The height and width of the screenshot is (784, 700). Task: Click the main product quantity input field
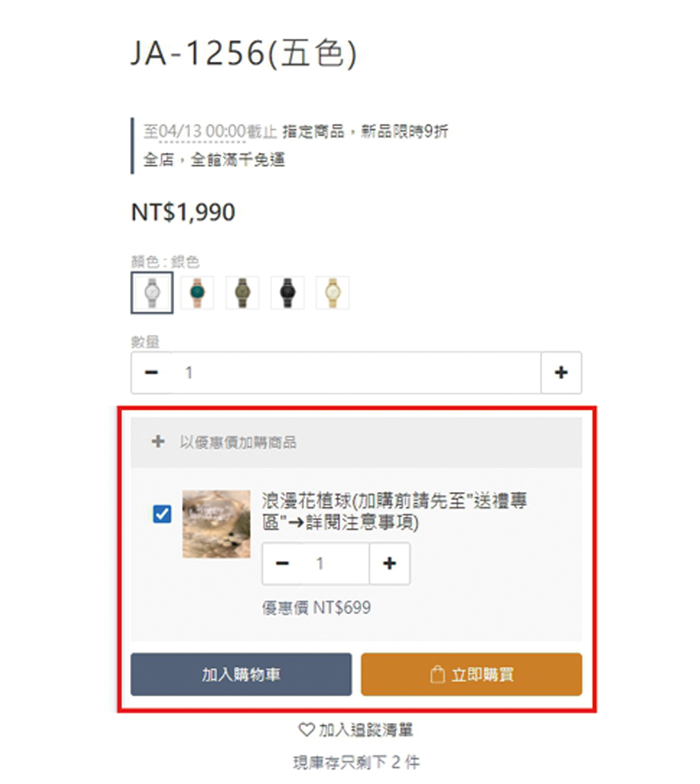pos(356,372)
